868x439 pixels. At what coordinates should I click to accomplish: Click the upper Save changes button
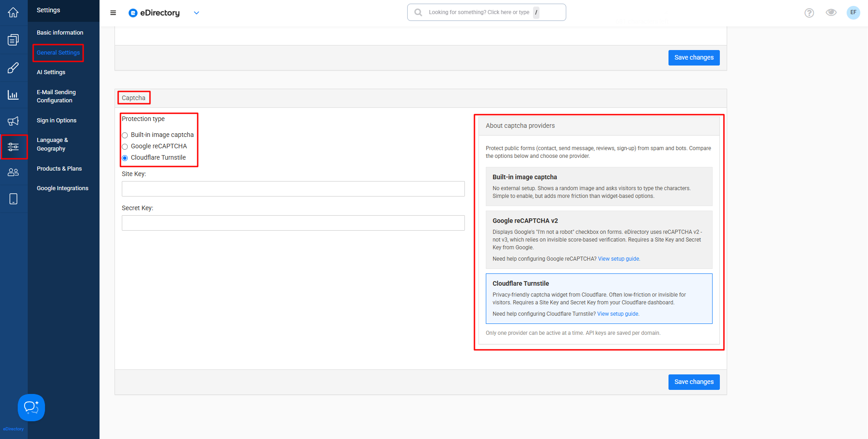pyautogui.click(x=694, y=58)
